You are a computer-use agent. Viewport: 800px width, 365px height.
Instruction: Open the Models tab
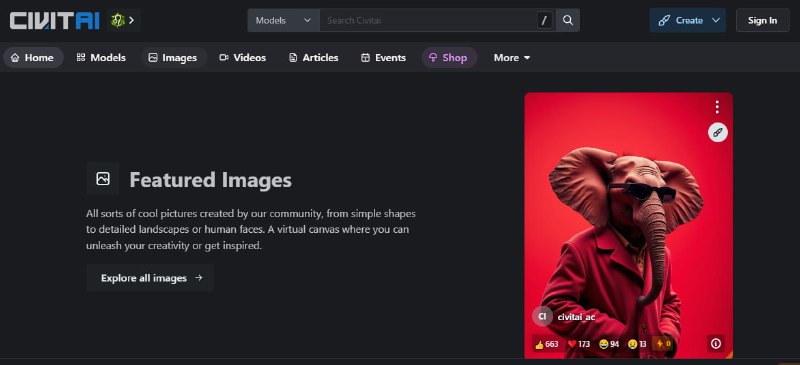[x=101, y=58]
